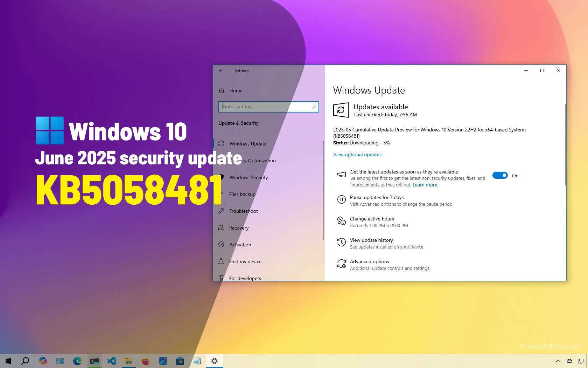
Task: Click the megaphone icon for latest updates
Action: point(341,175)
